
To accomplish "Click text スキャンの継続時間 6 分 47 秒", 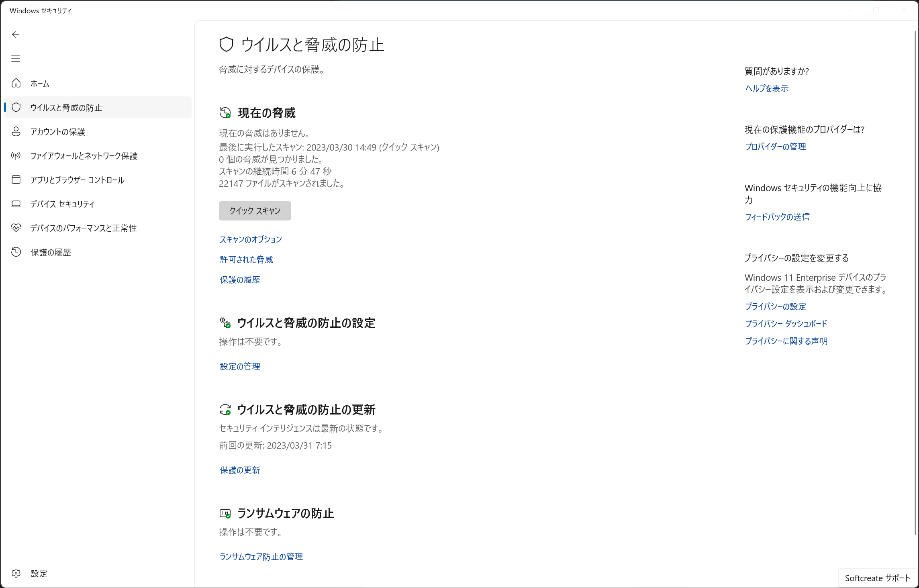I will 275,171.
